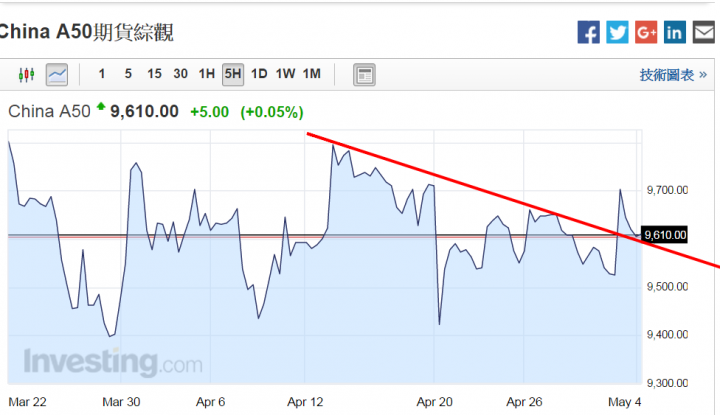Click the Mar 30 date label
Image resolution: width=720 pixels, height=415 pixels.
[x=121, y=402]
